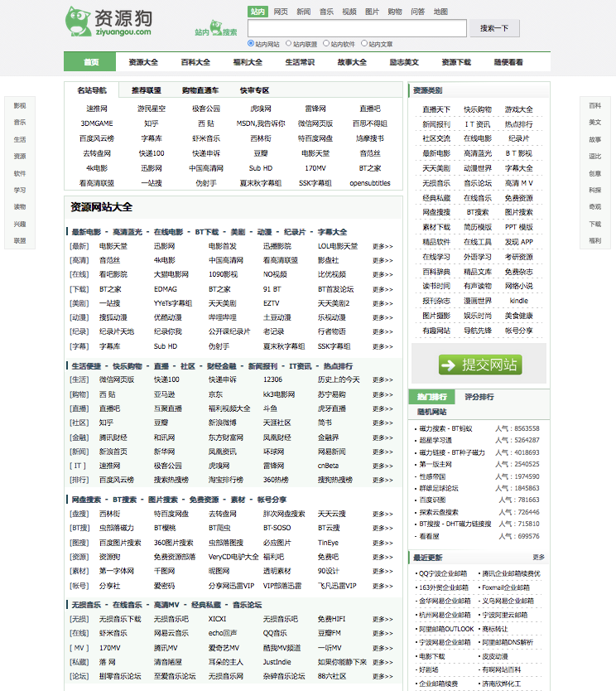Open the opensubtitles link
616x691 pixels.
click(x=370, y=183)
